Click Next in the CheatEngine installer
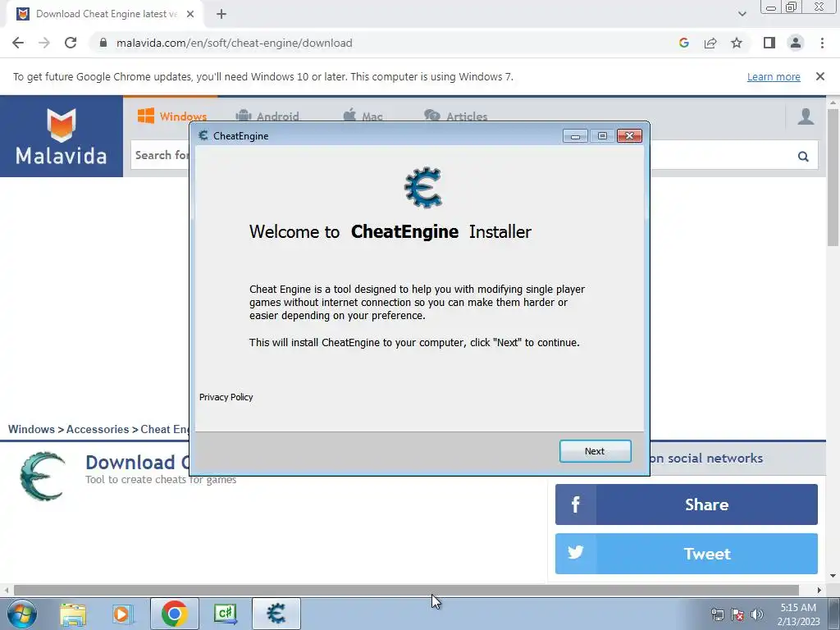Image resolution: width=840 pixels, height=630 pixels. click(x=596, y=451)
